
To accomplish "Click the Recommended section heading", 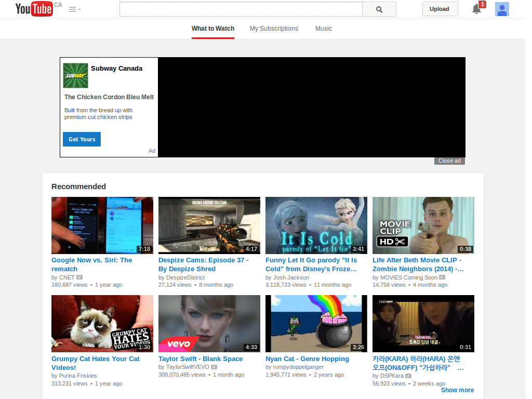I will 79,187.
